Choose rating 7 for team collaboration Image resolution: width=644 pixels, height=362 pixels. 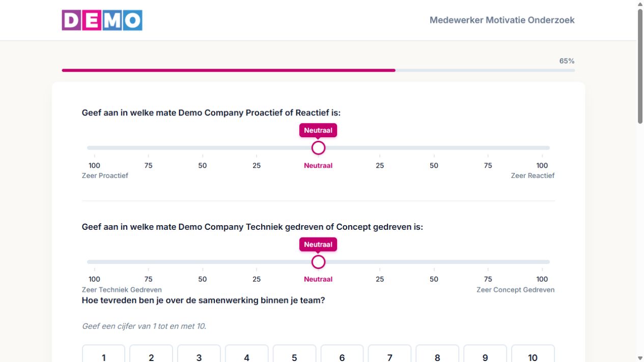coord(389,354)
